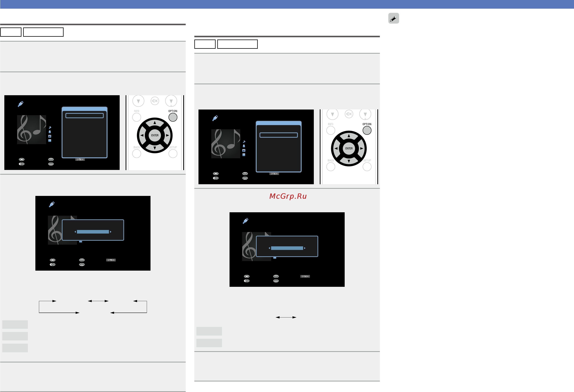
Task: Click the mute icon on left remote
Action: click(155, 101)
